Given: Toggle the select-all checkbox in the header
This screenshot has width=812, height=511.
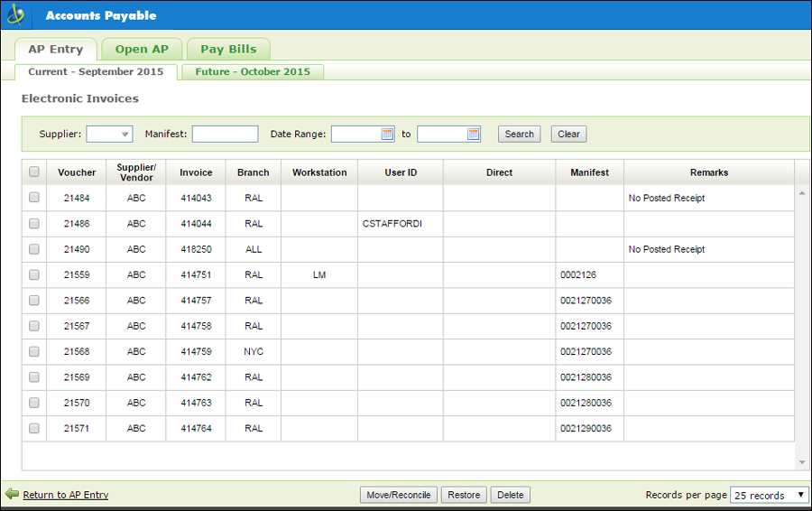Looking at the screenshot, I should click(x=34, y=172).
